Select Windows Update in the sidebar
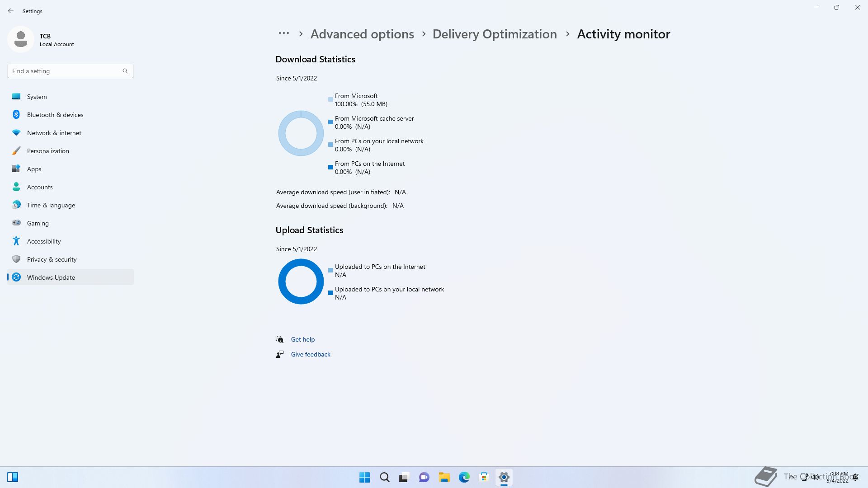This screenshot has width=868, height=488. [x=70, y=277]
